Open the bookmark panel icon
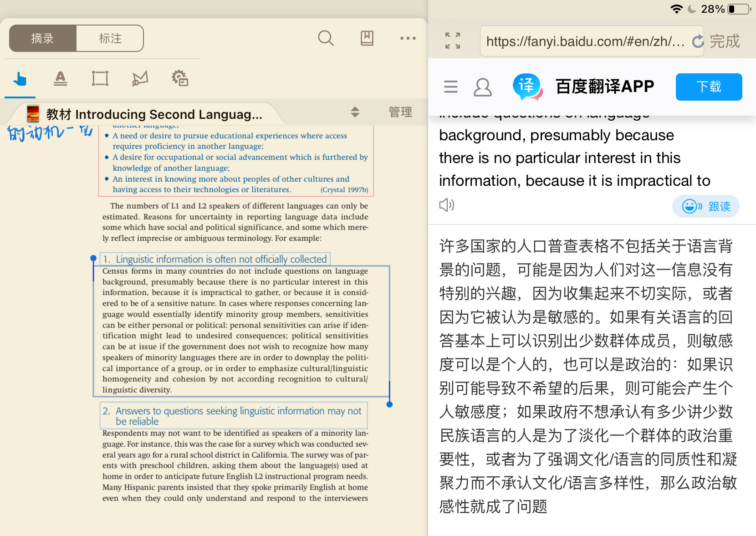This screenshot has width=756, height=536. (x=367, y=38)
